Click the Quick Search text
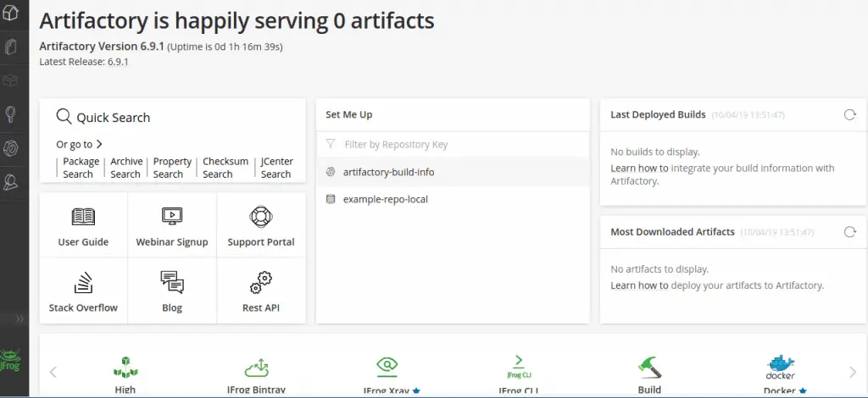 coord(114,117)
